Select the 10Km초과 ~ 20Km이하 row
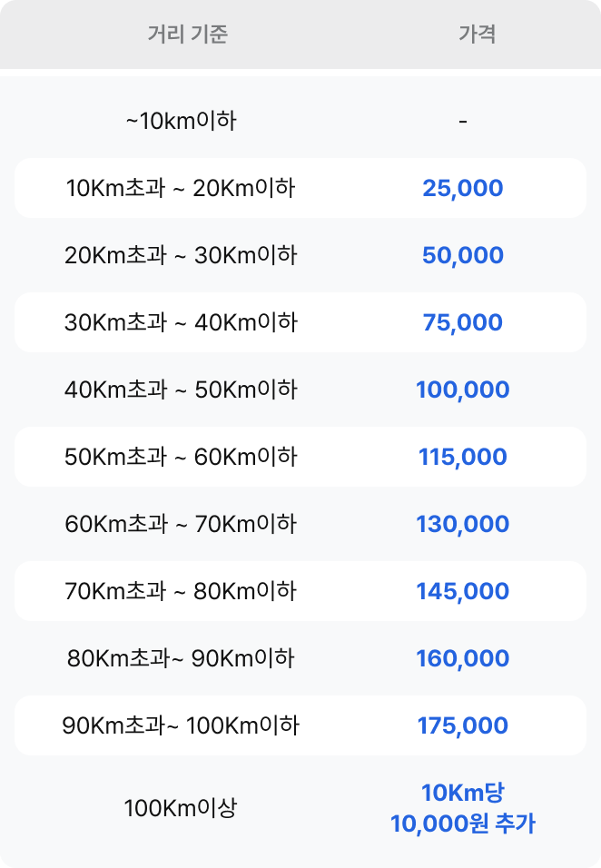 [181, 188]
